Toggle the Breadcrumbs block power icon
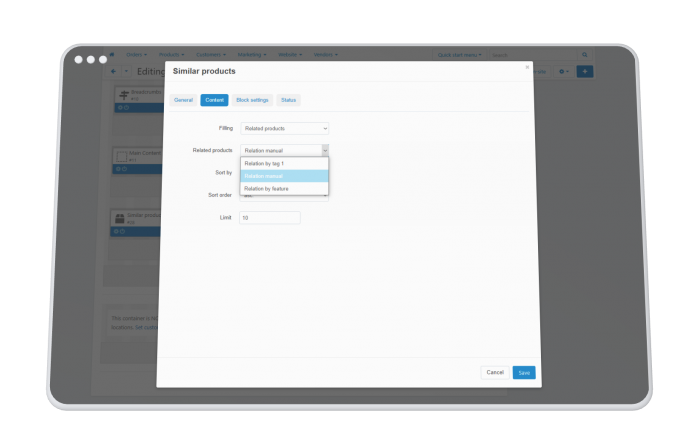The height and width of the screenshot is (445, 700). [x=126, y=108]
